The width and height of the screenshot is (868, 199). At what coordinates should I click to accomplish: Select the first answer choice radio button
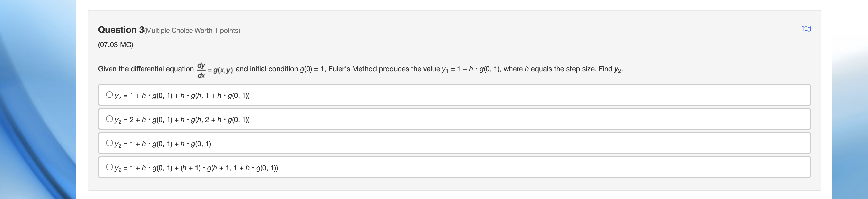pos(109,94)
